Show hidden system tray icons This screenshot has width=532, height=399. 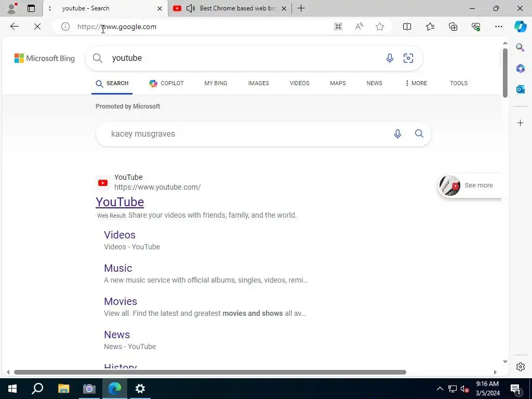[440, 389]
